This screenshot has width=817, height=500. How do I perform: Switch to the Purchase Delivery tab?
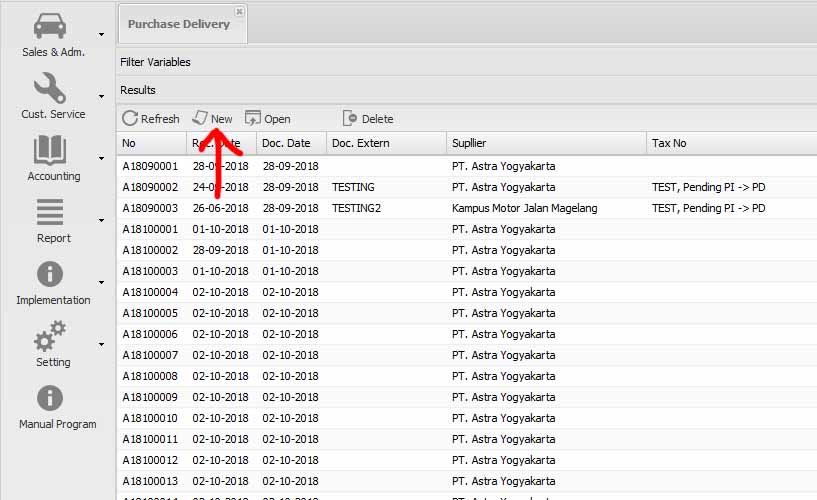(x=178, y=24)
